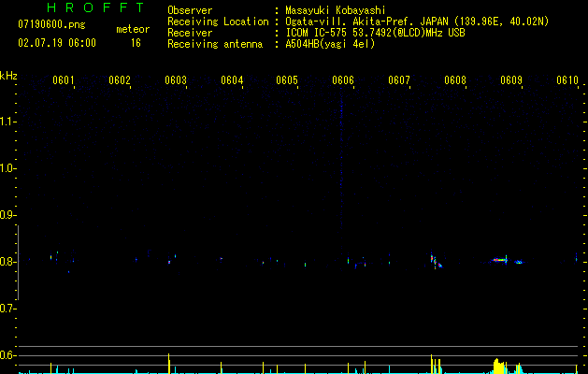
Task: Click the 0605 time marker
Action: (x=287, y=79)
